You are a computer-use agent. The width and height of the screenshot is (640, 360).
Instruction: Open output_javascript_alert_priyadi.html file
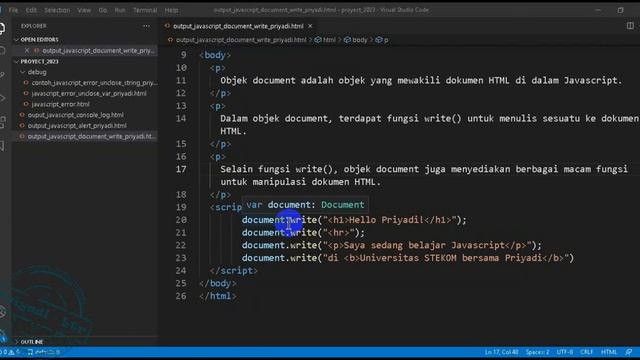[x=77, y=126]
